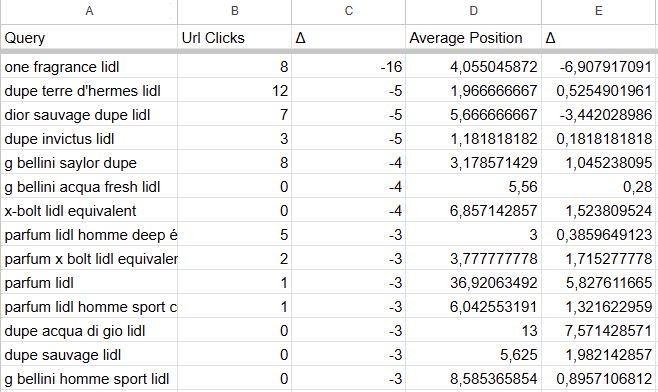Image resolution: width=658 pixels, height=392 pixels.
Task: Select cell 'parfum lidl homme deep é'
Action: tap(89, 235)
